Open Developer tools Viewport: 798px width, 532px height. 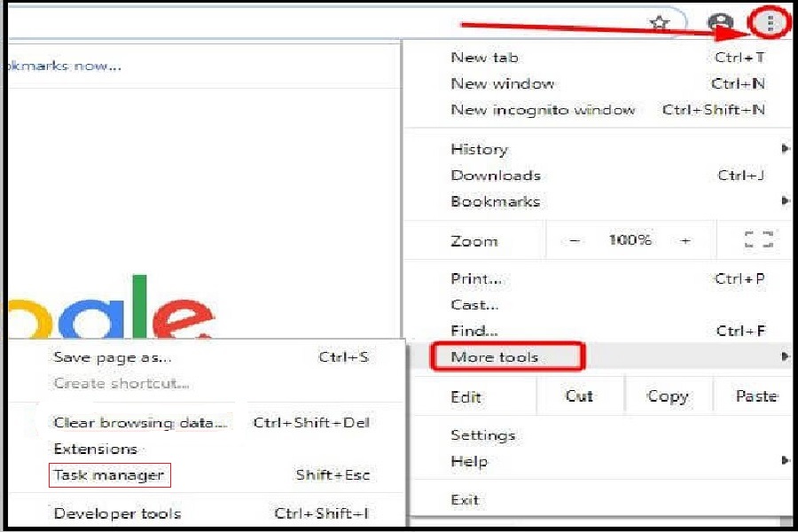point(117,513)
